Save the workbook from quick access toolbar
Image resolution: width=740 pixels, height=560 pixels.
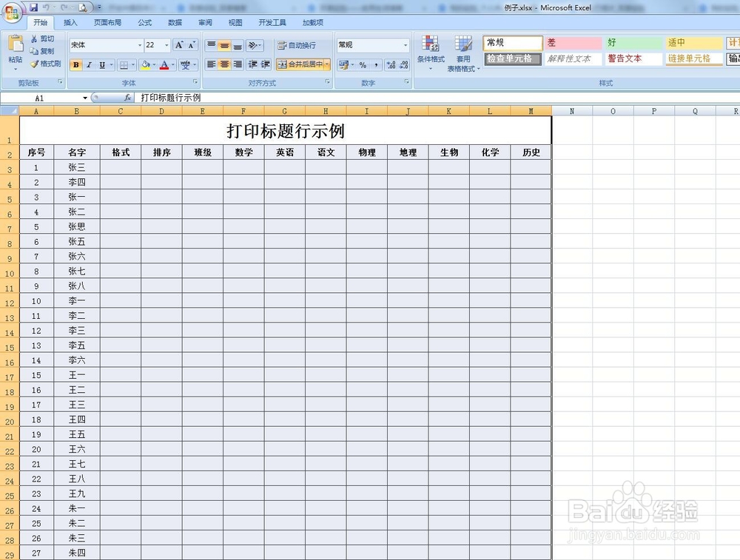pos(33,7)
